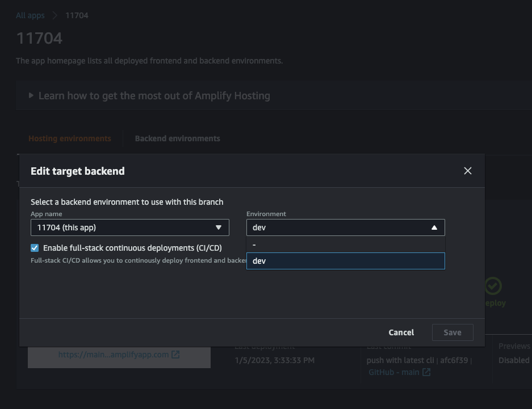
Task: Open the GitHub - main link
Action: coord(393,372)
